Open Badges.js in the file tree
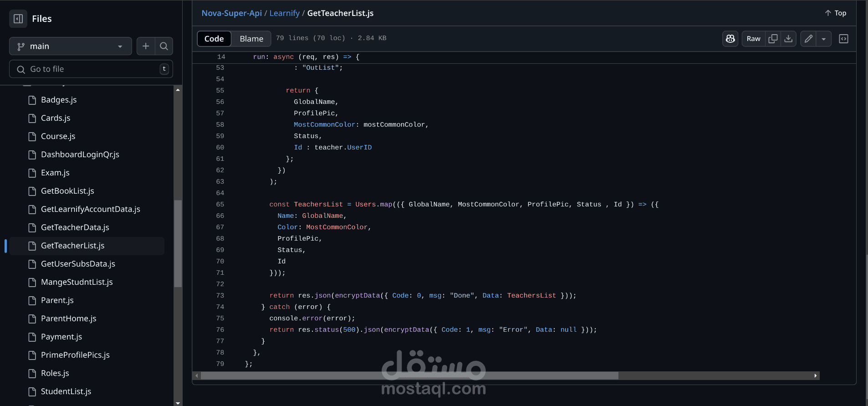Screen dimensions: 868x406 (59, 100)
